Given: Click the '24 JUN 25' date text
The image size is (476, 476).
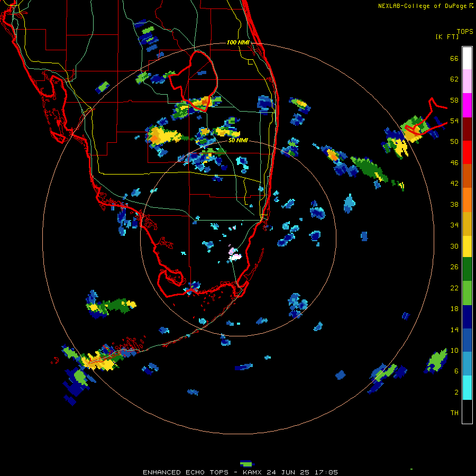Looking at the screenshot, I should click(x=288, y=472).
